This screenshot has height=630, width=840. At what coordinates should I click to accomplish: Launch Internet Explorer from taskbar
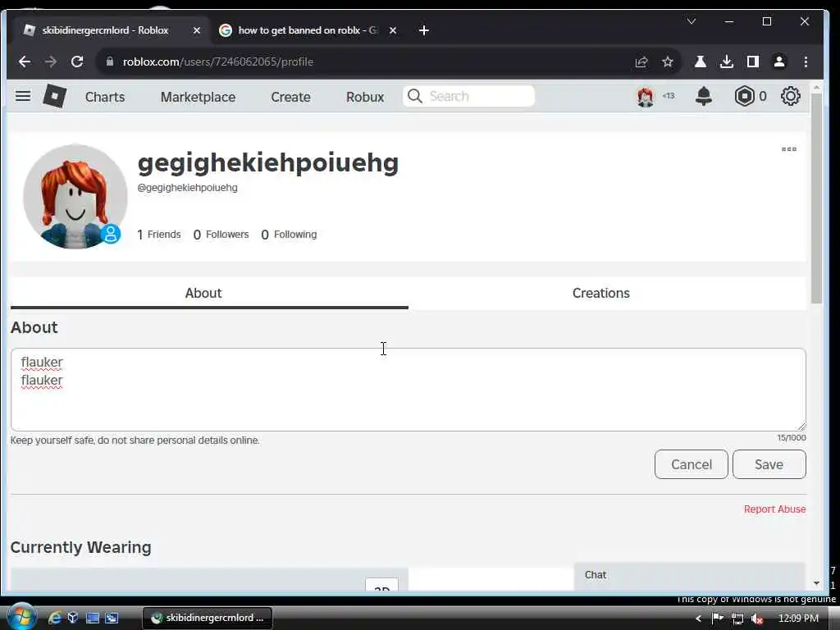pyautogui.click(x=54, y=619)
